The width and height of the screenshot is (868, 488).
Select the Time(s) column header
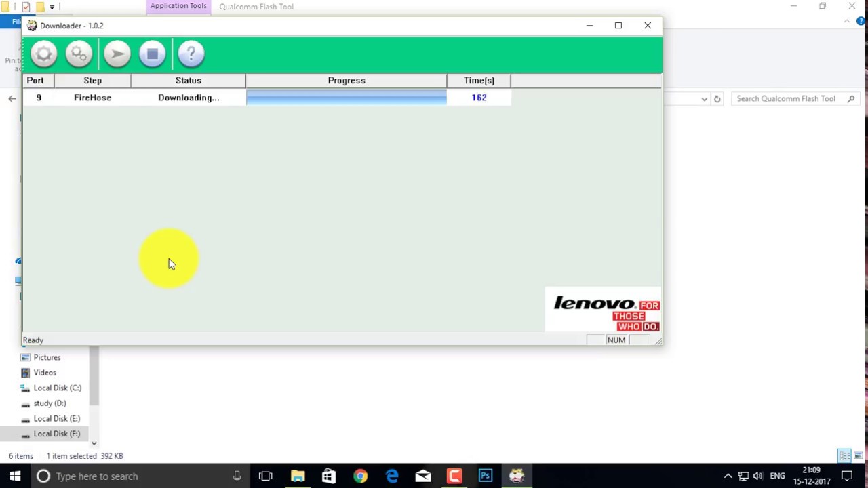pyautogui.click(x=479, y=81)
